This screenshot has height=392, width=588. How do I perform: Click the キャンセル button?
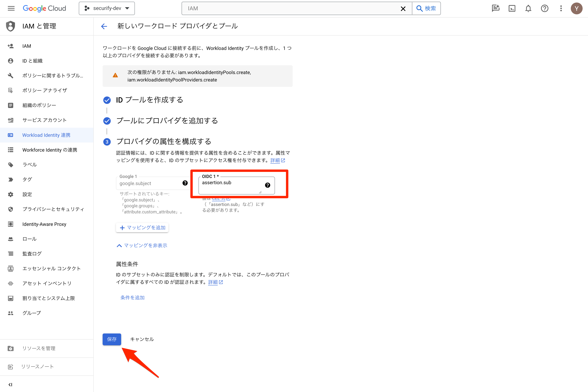142,339
